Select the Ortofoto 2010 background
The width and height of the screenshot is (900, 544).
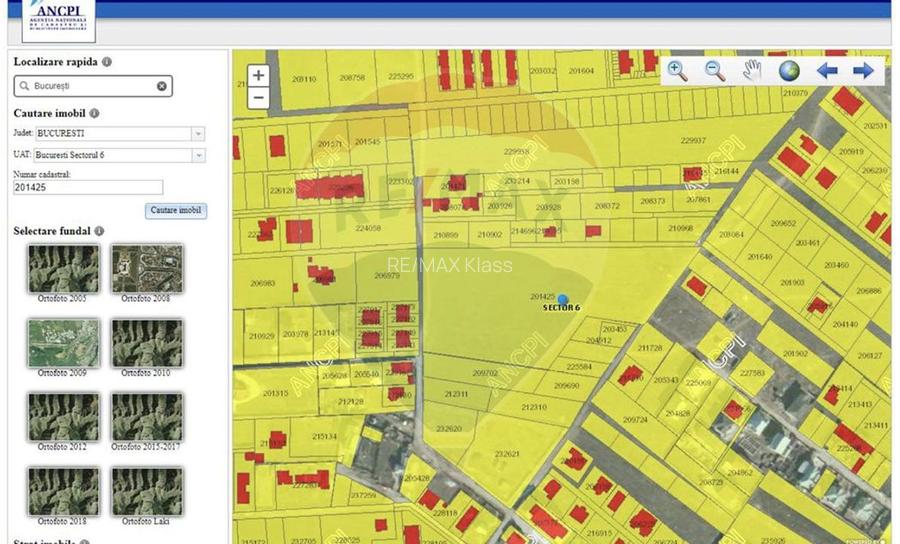click(147, 343)
